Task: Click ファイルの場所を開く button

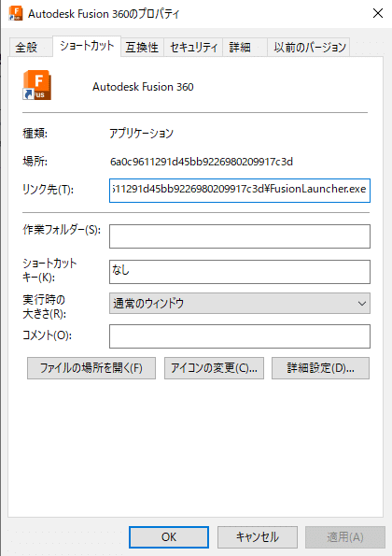Action: 91,368
